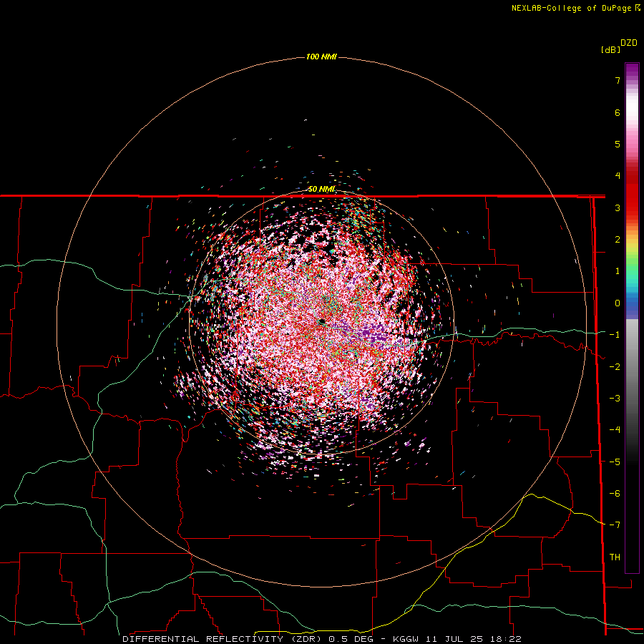This screenshot has width=644, height=644.
Task: Click the [dB] units label
Action: (x=610, y=49)
